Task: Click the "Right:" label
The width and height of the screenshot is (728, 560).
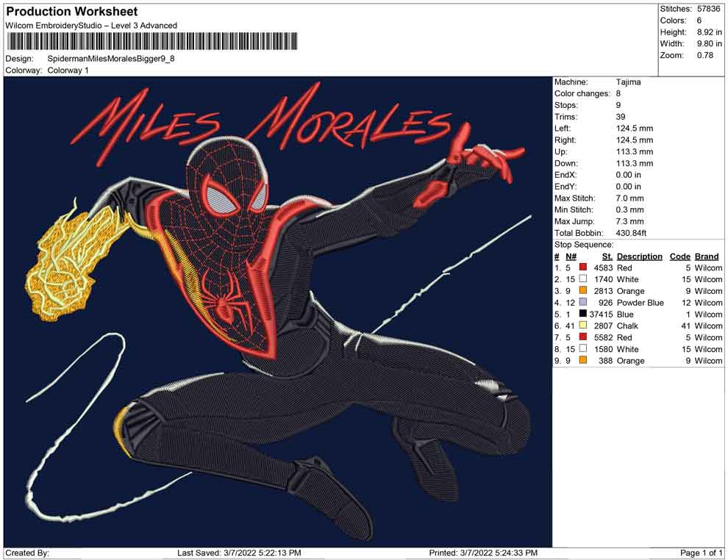Action: pyautogui.click(x=565, y=140)
